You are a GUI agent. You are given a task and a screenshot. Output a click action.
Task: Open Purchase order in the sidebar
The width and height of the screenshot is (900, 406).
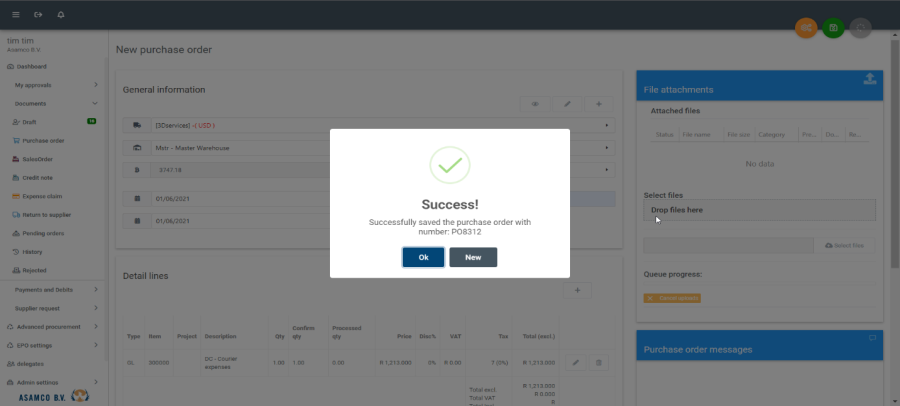click(x=43, y=140)
